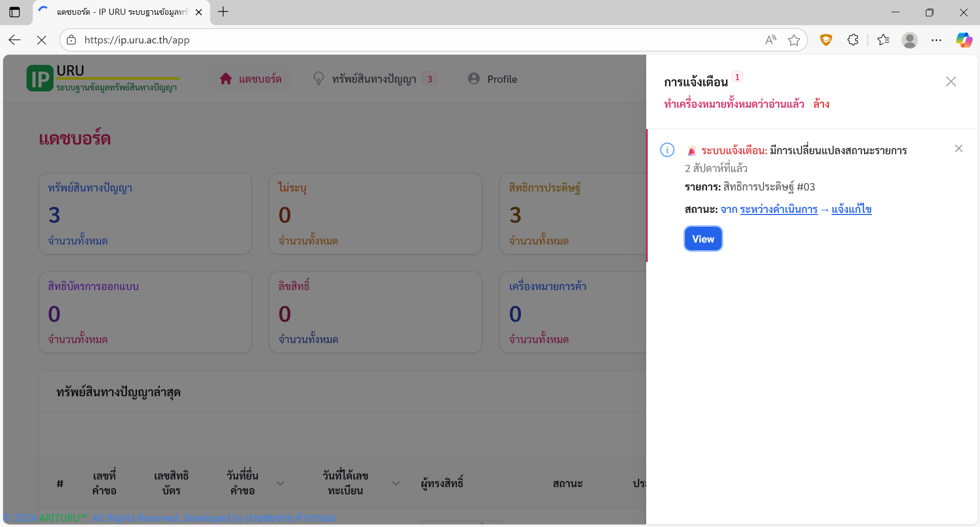Expand the วันที่ยื่นคำขอ column sort chevron
The height and width of the screenshot is (527, 980).
(x=280, y=483)
